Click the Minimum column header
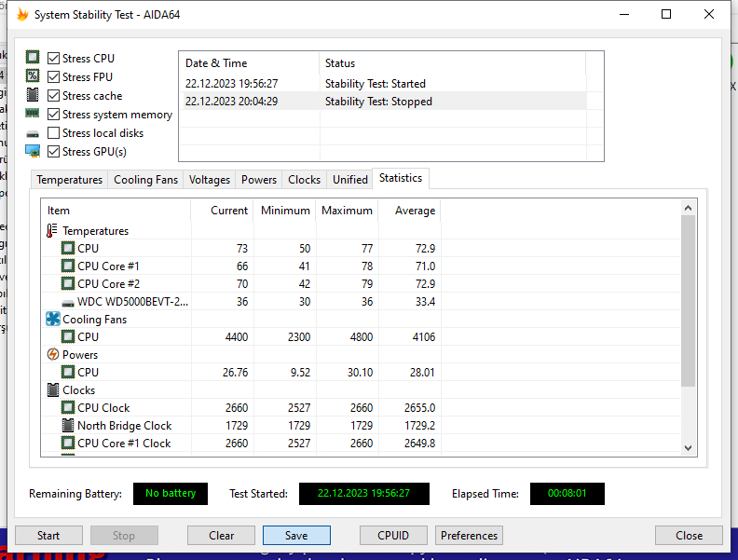The width and height of the screenshot is (738, 560). pos(285,211)
